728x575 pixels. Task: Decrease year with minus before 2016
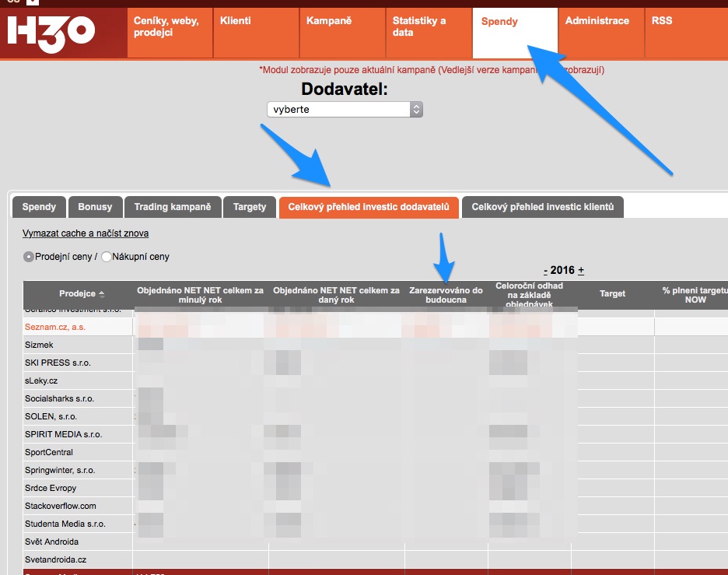click(x=546, y=271)
